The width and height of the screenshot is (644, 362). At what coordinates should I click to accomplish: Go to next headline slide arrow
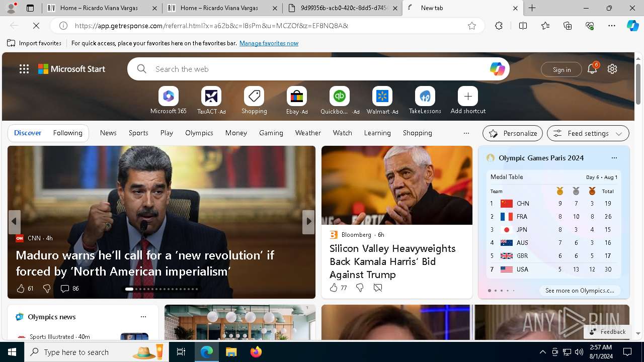point(308,221)
